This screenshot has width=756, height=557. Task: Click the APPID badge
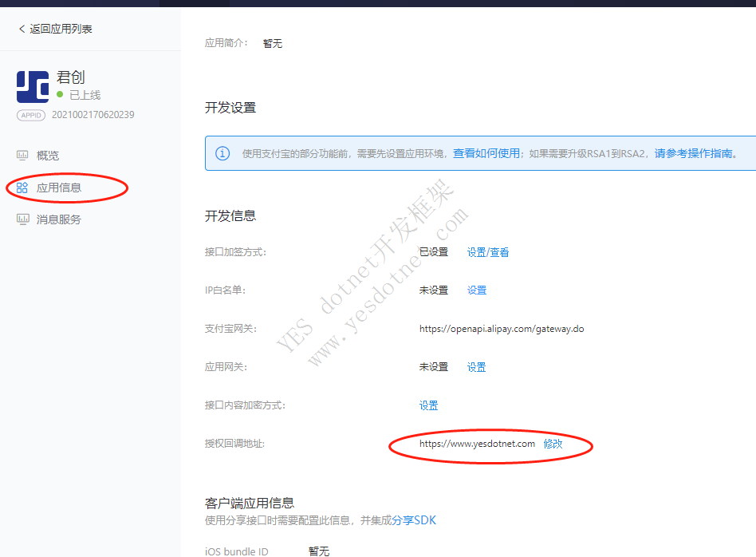(31, 116)
